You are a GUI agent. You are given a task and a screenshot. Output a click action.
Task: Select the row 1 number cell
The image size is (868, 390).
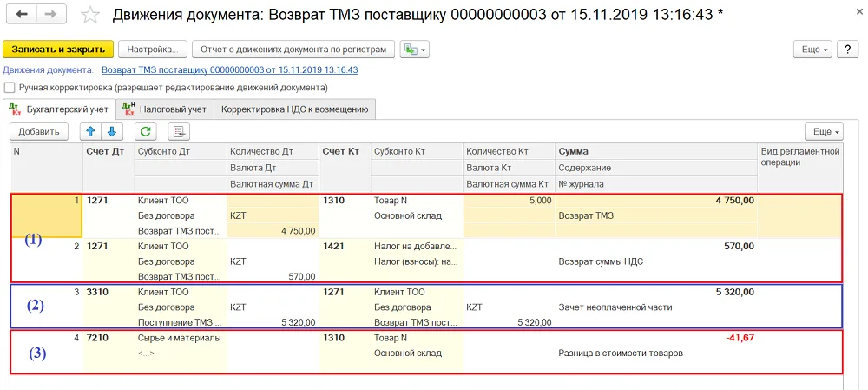[x=47, y=215]
